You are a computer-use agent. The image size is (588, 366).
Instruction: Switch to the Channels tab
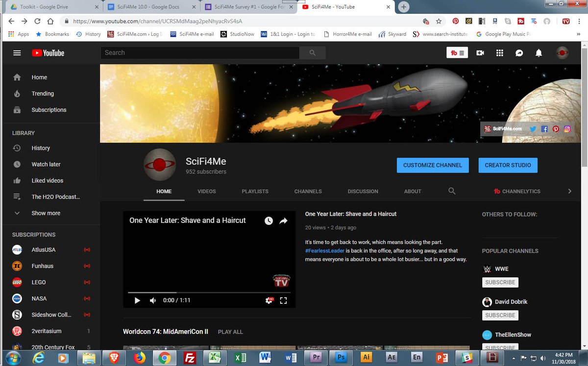point(308,191)
